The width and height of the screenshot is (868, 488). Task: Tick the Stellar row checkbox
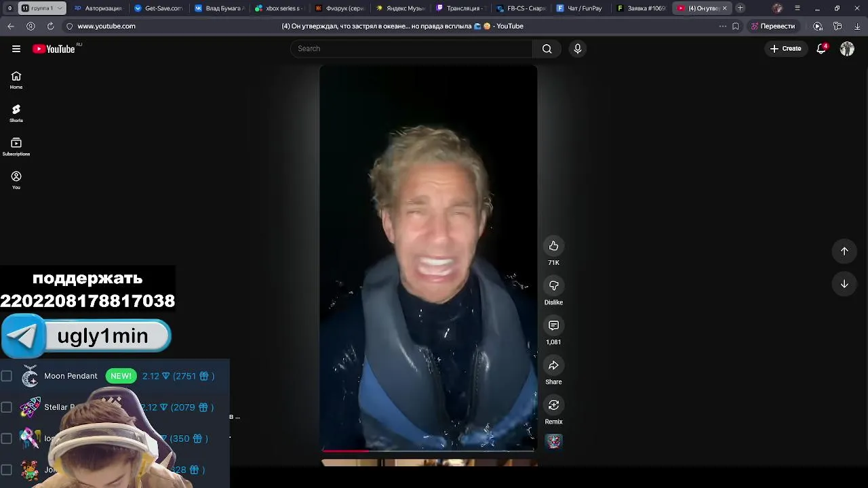7,407
